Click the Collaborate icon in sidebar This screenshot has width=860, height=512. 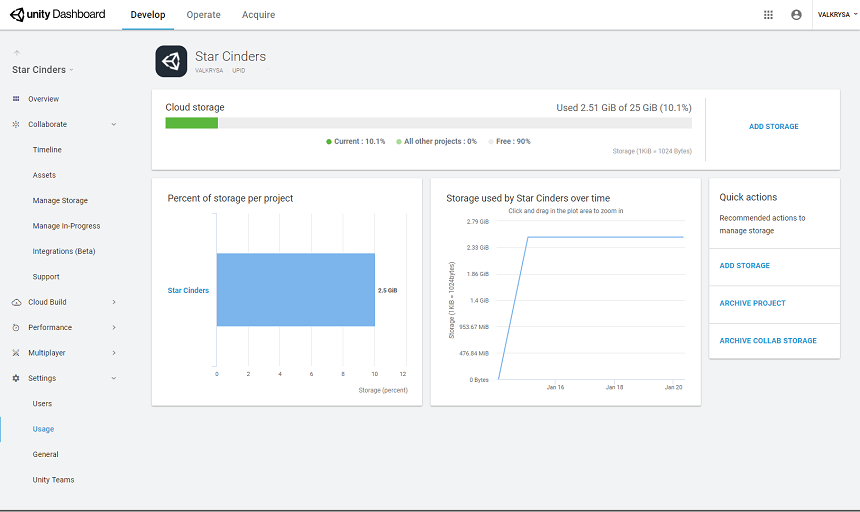pyautogui.click(x=16, y=124)
